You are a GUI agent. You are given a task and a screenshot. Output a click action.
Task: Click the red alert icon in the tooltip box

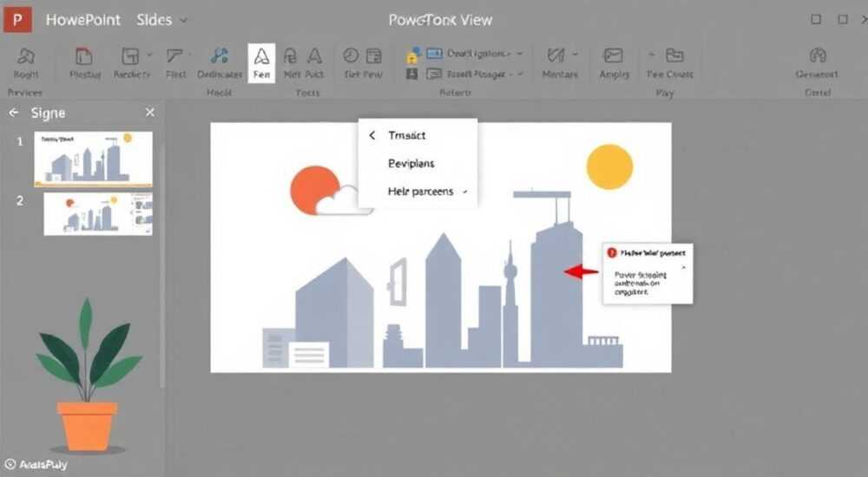612,253
